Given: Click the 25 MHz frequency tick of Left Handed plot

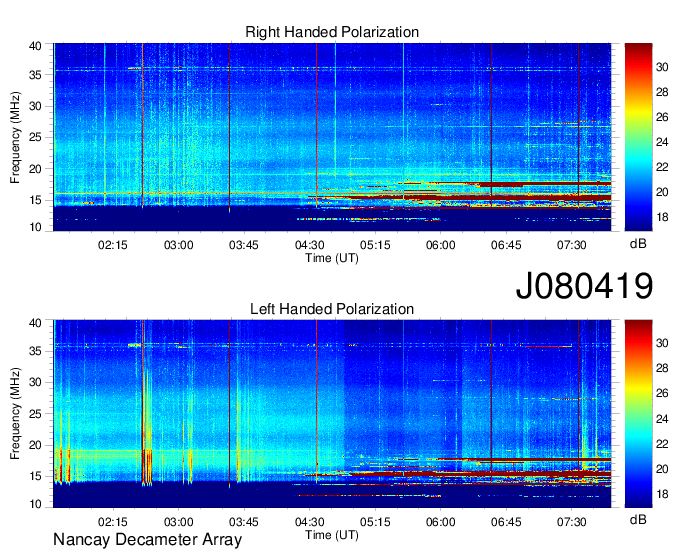Looking at the screenshot, I should (x=35, y=414).
